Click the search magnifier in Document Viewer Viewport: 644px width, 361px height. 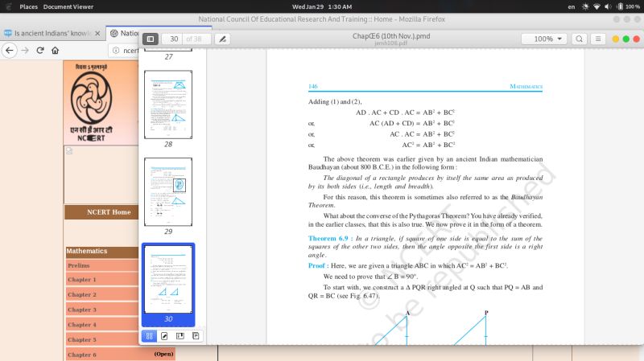pos(579,39)
